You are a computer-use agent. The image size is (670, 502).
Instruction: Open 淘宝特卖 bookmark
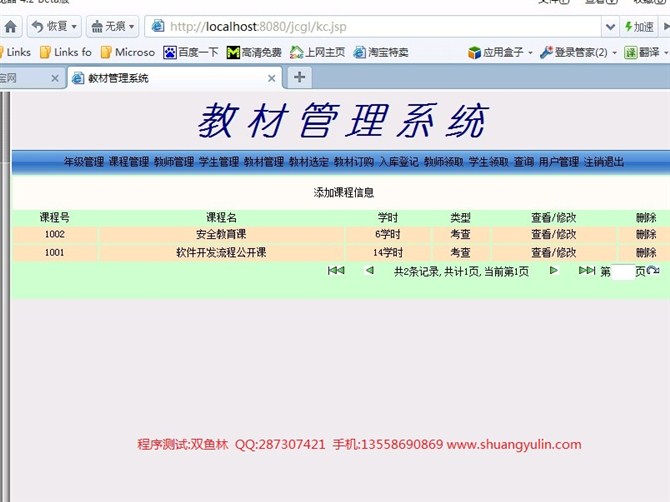(x=381, y=52)
